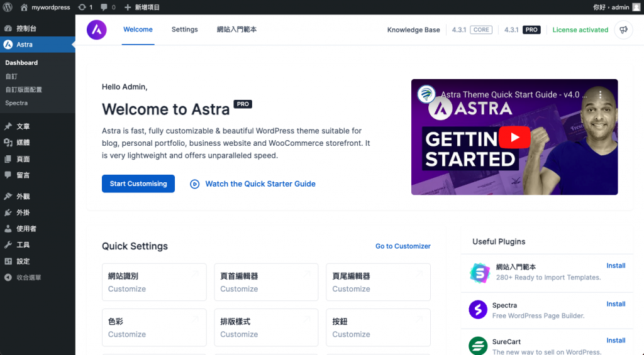This screenshot has height=355, width=644.
Task: Open the 色彩 Customize card
Action: [x=154, y=327]
